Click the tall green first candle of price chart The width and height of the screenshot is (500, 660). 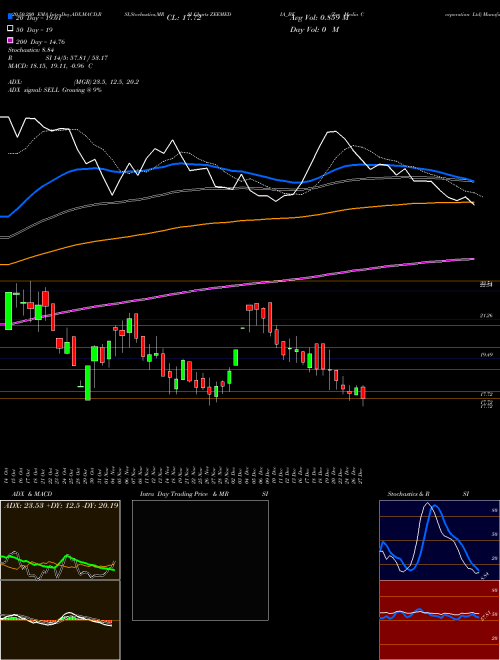(x=8, y=311)
